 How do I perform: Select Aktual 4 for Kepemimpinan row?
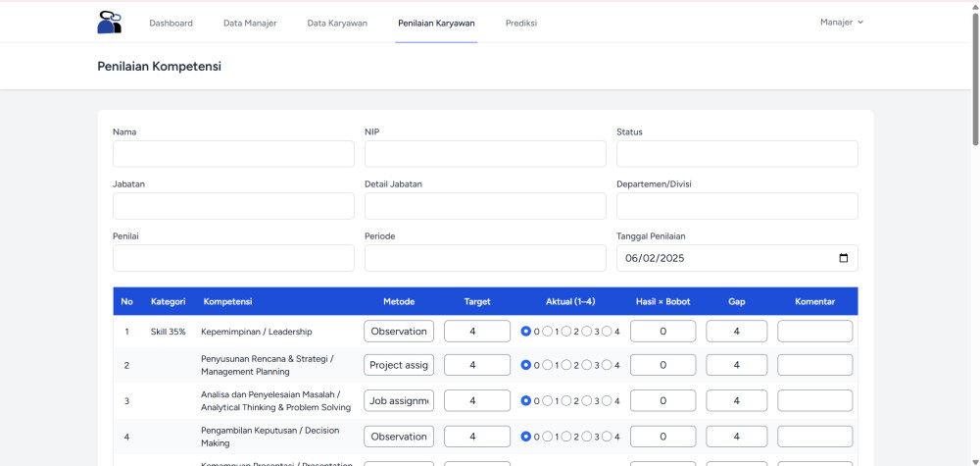coord(607,332)
